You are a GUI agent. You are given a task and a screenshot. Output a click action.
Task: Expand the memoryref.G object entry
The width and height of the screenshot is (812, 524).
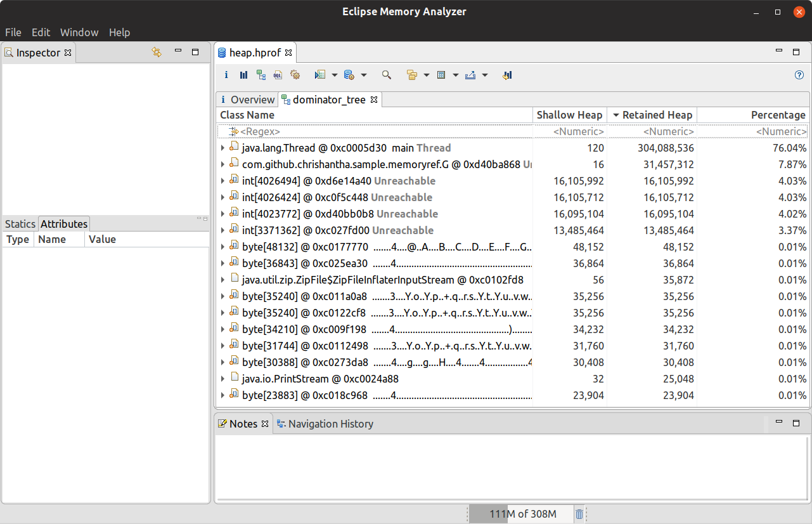coord(223,164)
